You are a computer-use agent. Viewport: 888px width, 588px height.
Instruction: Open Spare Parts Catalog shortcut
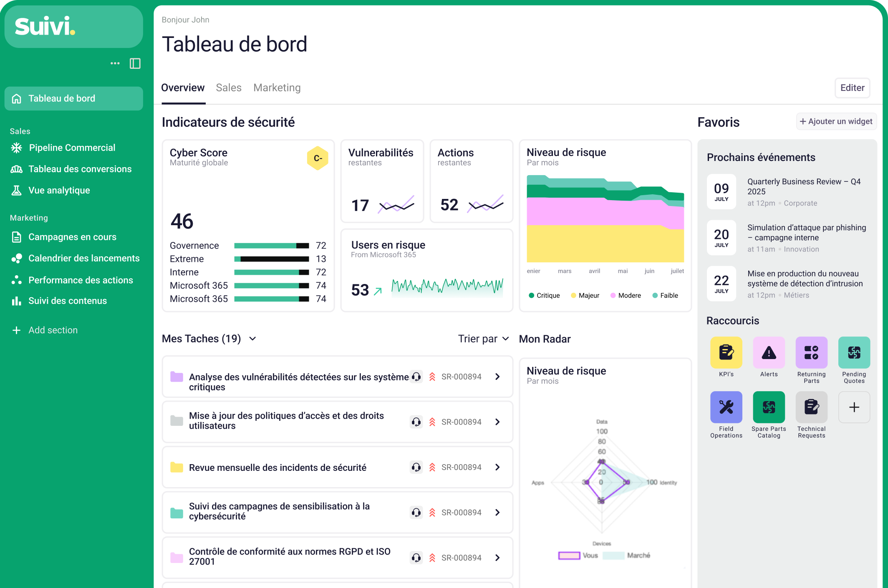[769, 407]
